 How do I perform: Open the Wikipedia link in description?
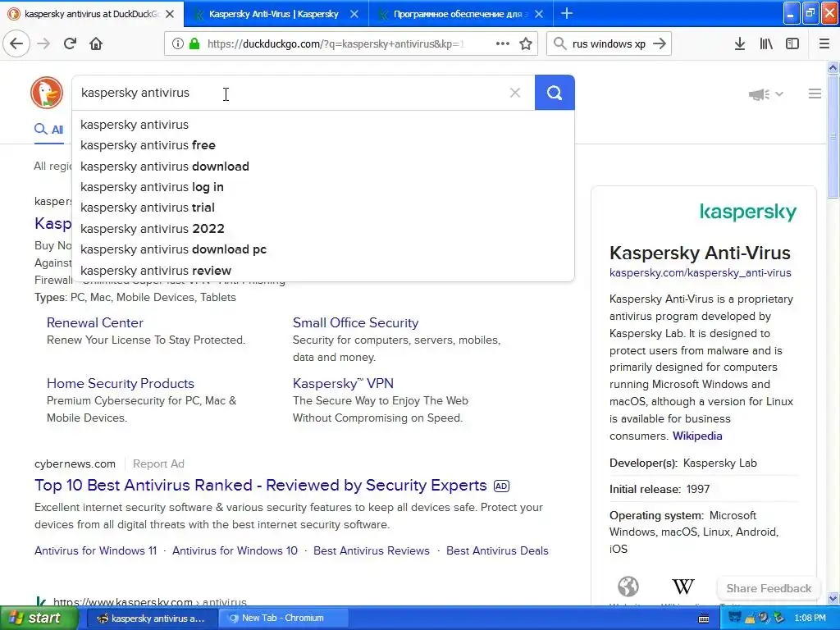[697, 436]
